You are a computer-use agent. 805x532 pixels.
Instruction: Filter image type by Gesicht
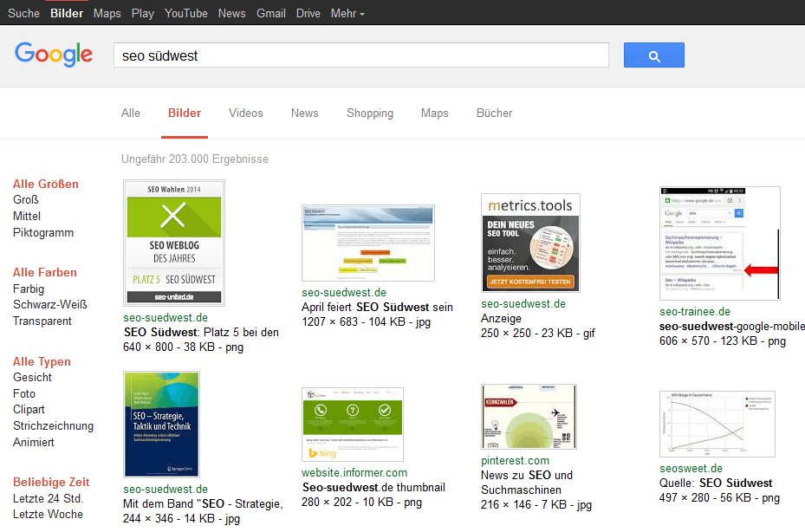click(32, 378)
